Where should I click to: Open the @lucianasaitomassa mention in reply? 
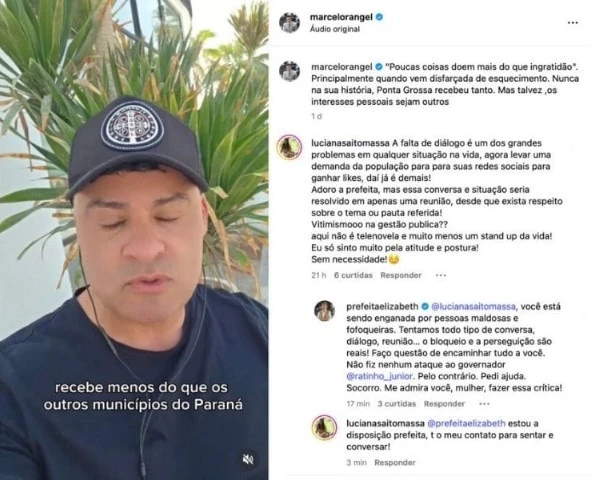click(473, 306)
